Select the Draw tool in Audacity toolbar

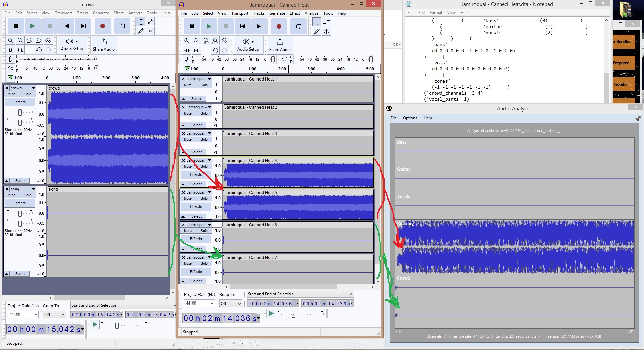tap(317, 31)
